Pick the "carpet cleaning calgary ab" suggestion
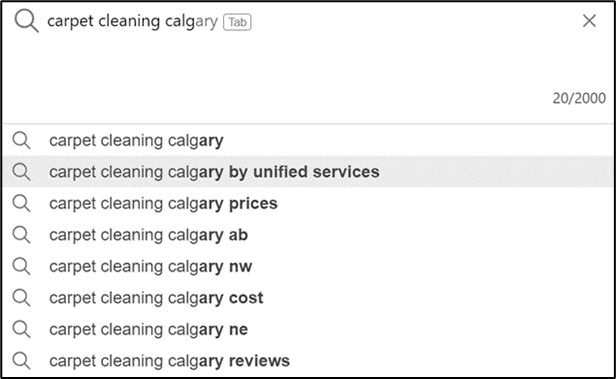The image size is (616, 379). click(308, 235)
